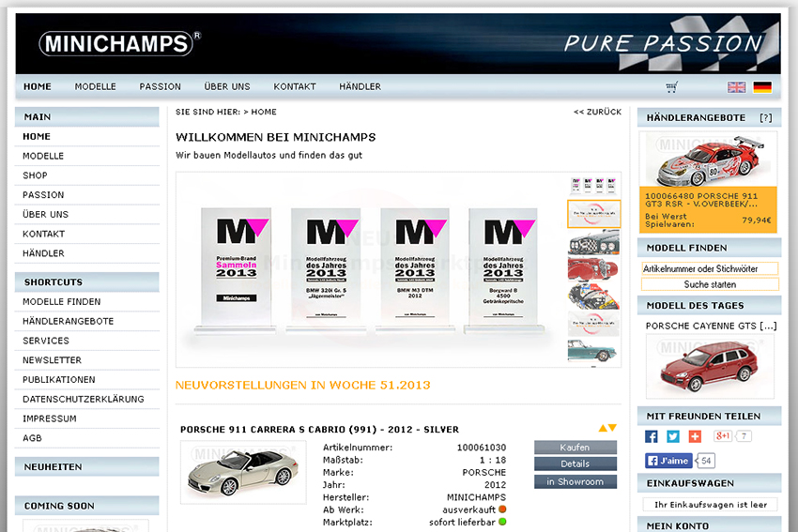Click the orange down arrow beside Porsche 911 title
This screenshot has height=532, width=798.
click(612, 428)
